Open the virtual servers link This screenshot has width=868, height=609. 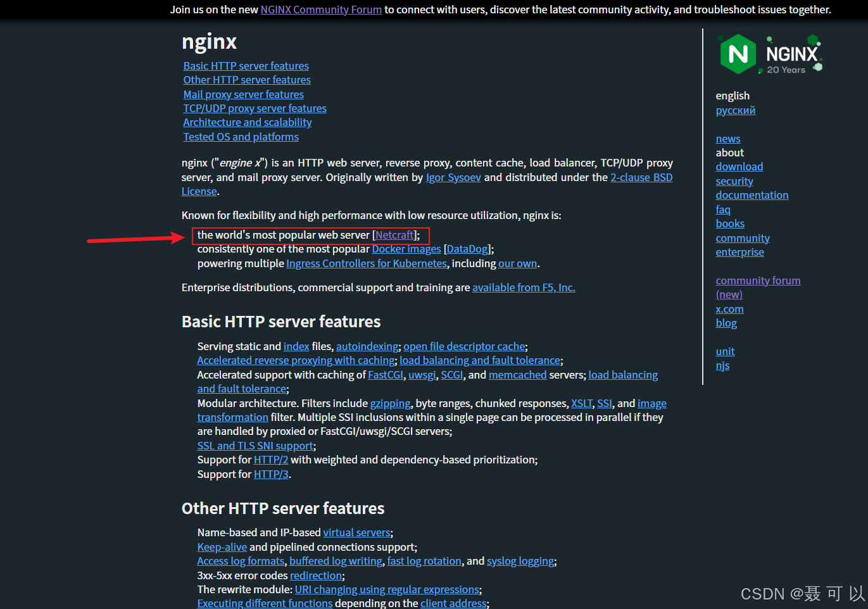[356, 532]
